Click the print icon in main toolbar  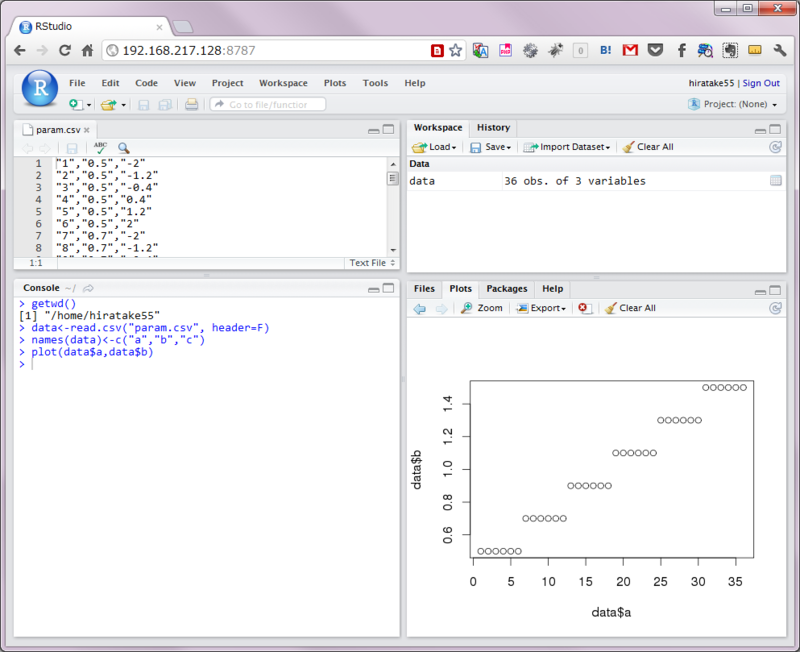(x=191, y=105)
